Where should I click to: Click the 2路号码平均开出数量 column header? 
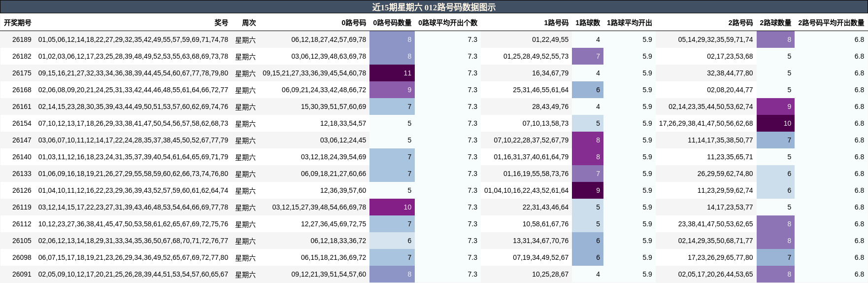831,23
